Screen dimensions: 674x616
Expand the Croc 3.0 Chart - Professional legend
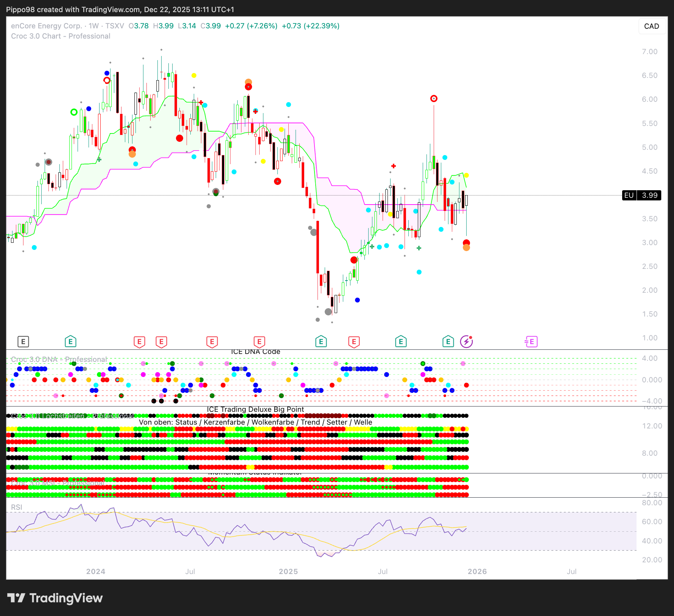pos(61,36)
